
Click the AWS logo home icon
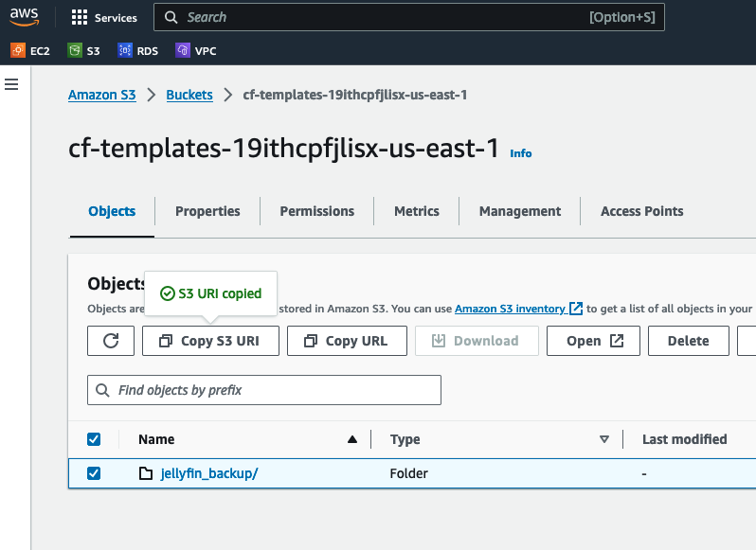pos(25,17)
